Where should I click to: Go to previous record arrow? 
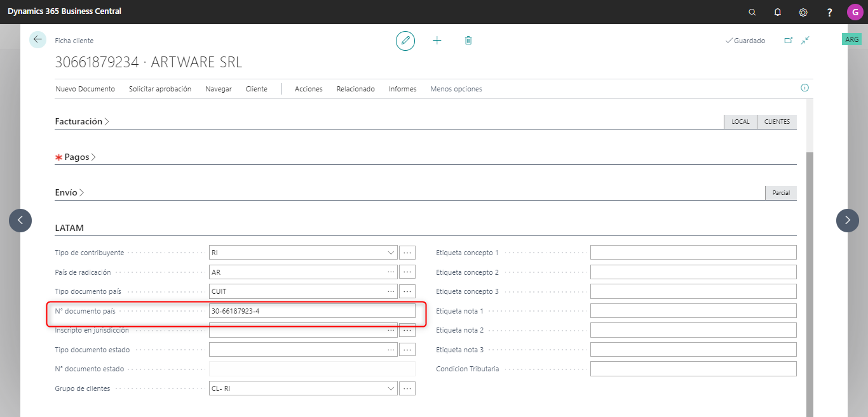click(x=20, y=220)
